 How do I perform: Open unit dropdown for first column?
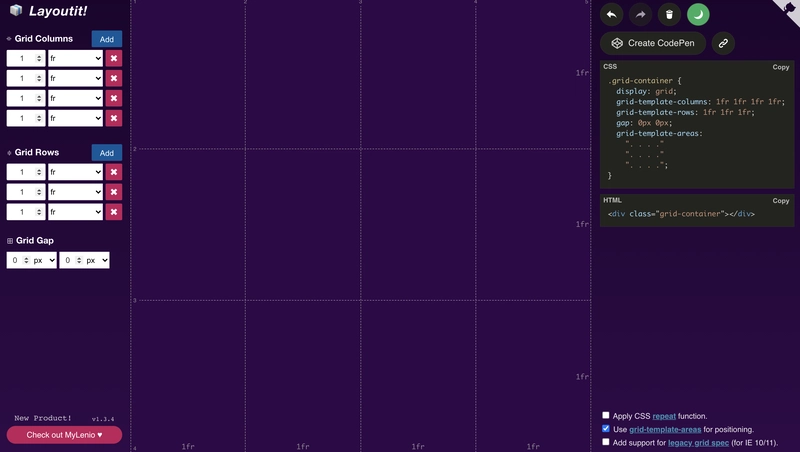(76, 58)
